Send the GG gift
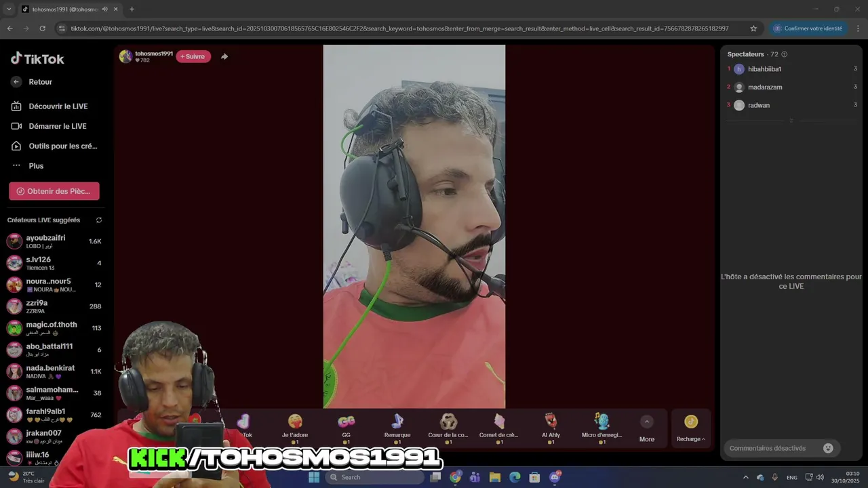 tap(347, 428)
